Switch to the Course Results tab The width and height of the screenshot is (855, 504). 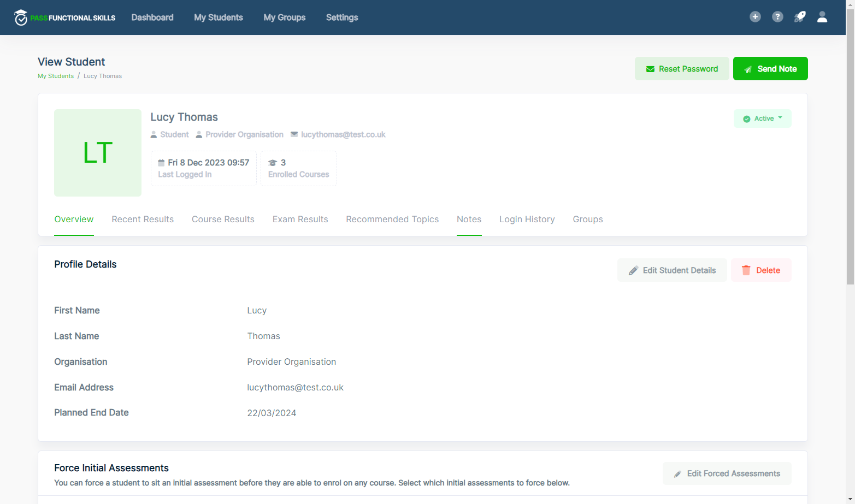[223, 219]
